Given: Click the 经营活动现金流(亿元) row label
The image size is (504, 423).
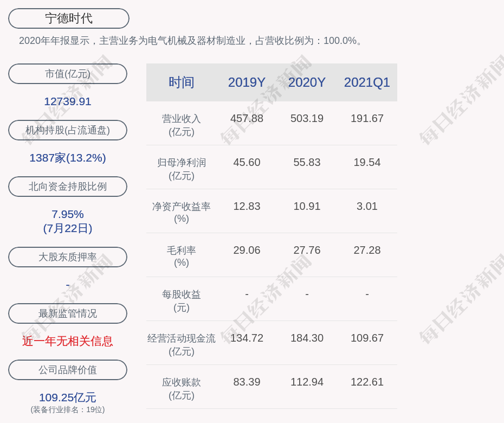Looking at the screenshot, I should (182, 345).
